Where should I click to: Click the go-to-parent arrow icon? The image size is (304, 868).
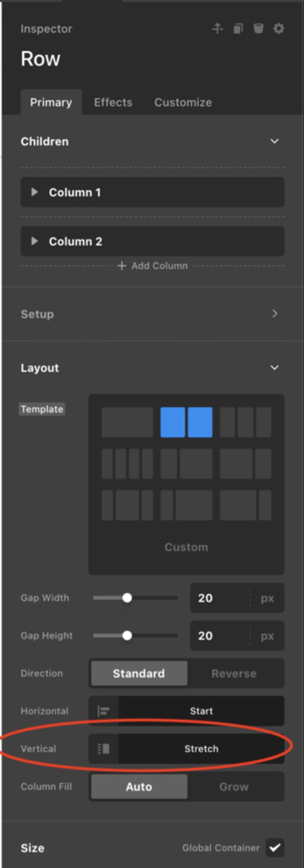217,29
